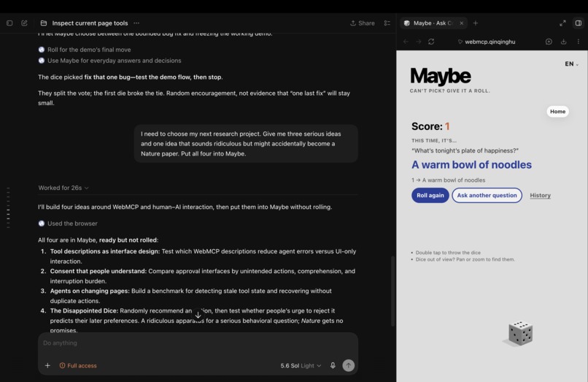Expand the Used the browser step

coord(68,224)
